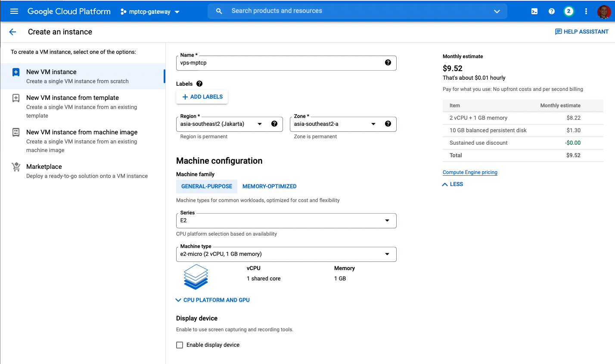615x364 pixels.
Task: Click the New VM instance plus icon
Action: [16, 72]
